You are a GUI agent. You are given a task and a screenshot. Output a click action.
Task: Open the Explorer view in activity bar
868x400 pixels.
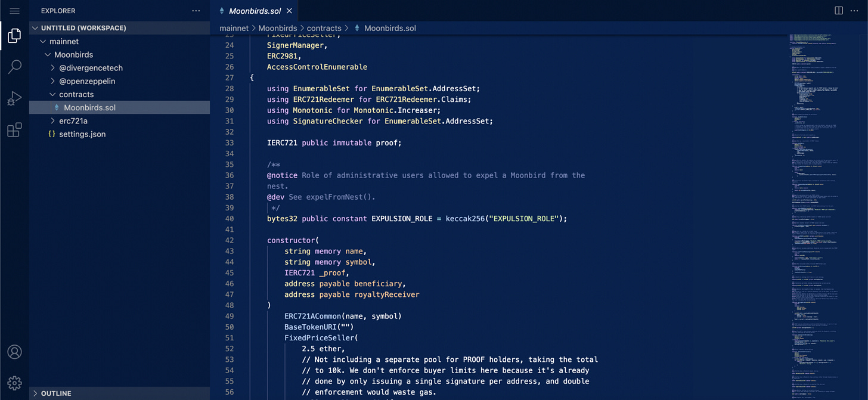point(14,36)
